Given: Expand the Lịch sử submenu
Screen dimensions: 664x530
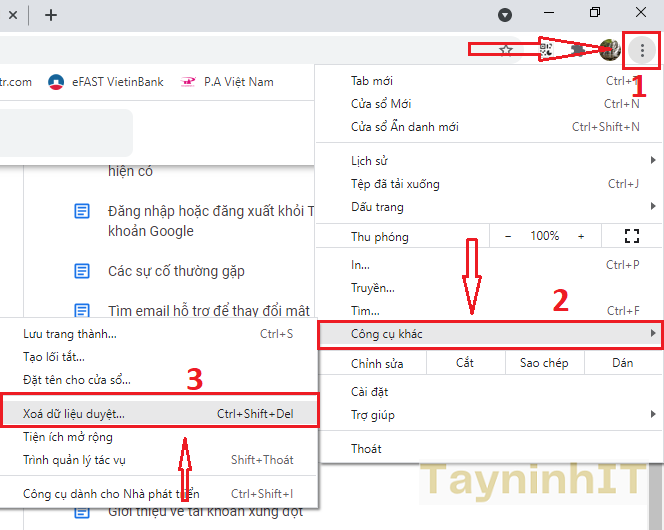Looking at the screenshot, I should tap(490, 161).
